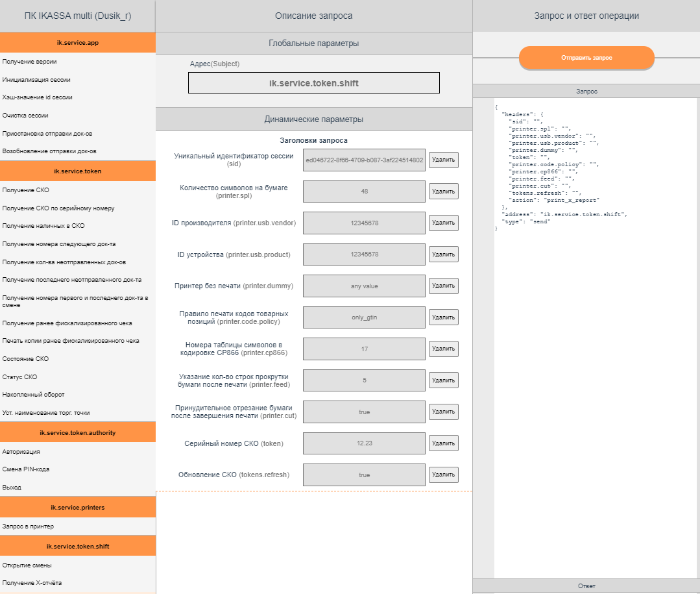The height and width of the screenshot is (594, 700).
Task: Remove the printer.spl parameter row
Action: (x=443, y=191)
